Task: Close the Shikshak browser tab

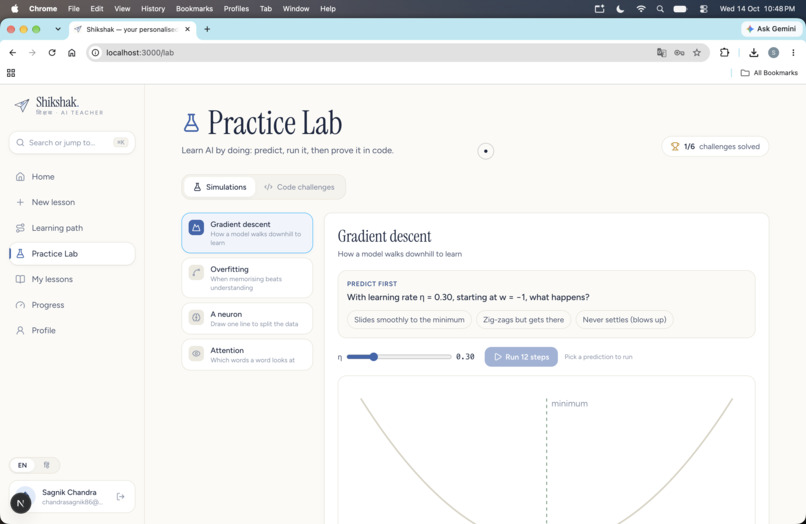Action: 188,29
